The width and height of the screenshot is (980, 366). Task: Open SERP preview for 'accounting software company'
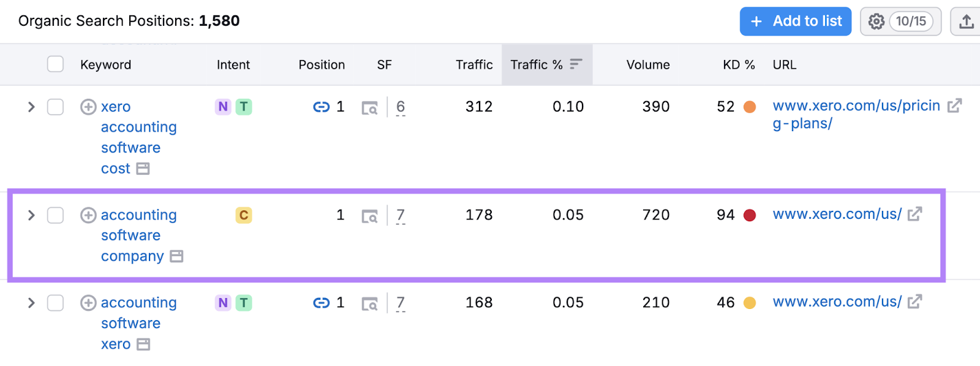(370, 215)
